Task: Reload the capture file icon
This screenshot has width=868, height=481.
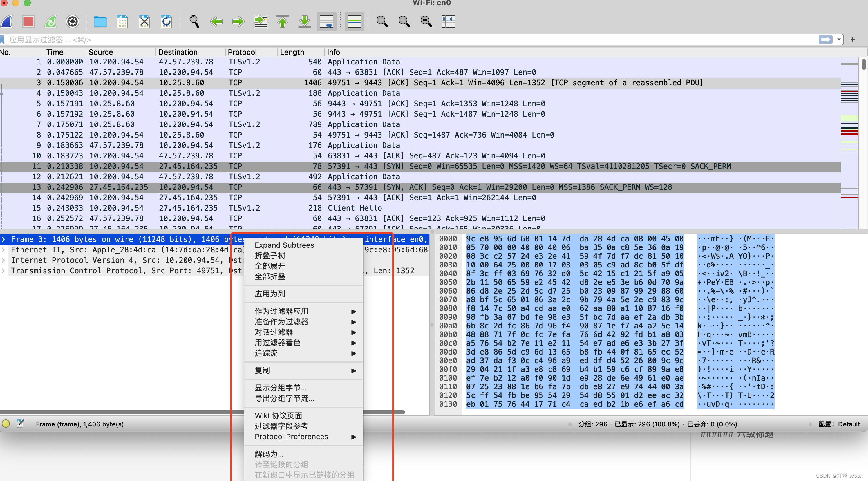Action: pos(167,21)
